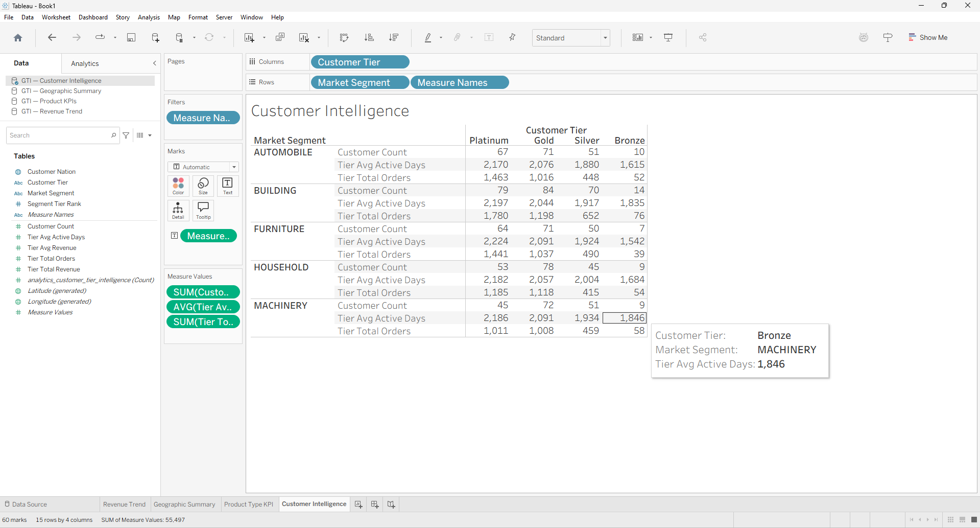Enter Presentation Mode

[x=668, y=37]
